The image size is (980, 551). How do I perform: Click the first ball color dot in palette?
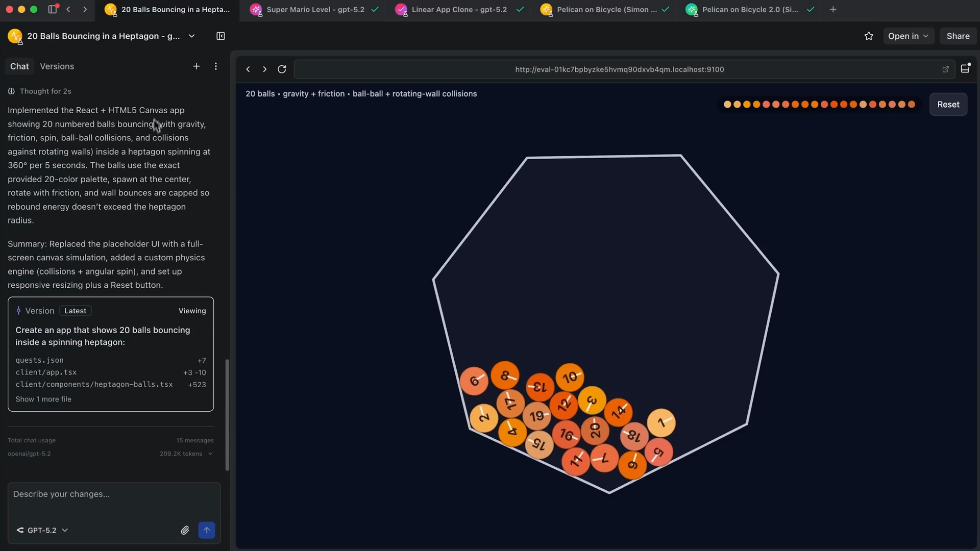tap(727, 105)
